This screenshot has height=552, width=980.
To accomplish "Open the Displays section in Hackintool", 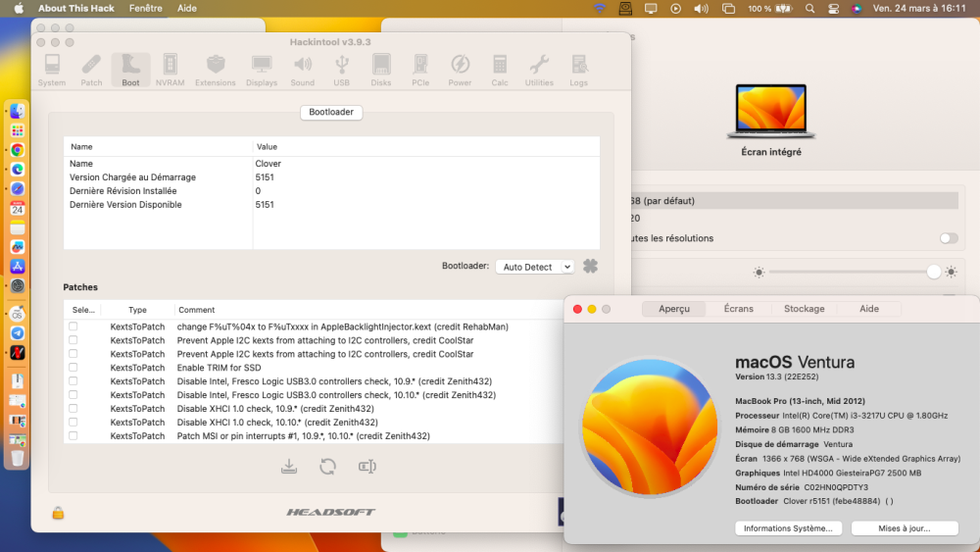I will point(262,70).
